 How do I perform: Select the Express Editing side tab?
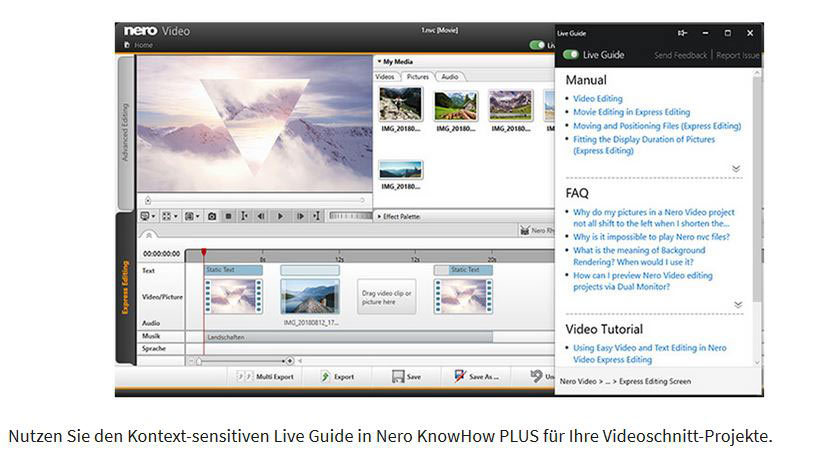point(125,288)
